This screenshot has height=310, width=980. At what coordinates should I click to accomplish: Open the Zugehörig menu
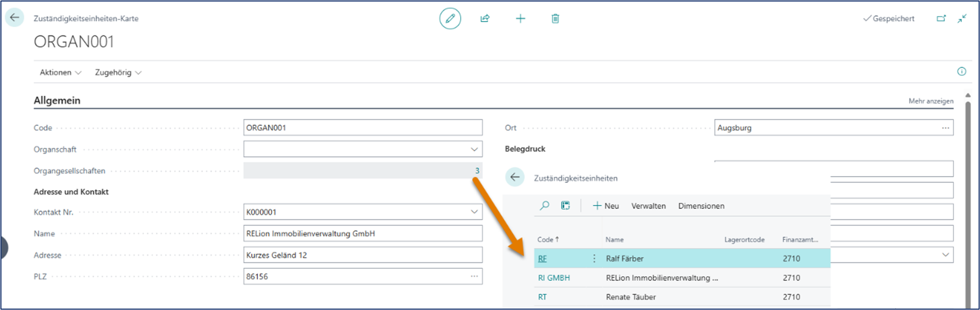click(118, 73)
